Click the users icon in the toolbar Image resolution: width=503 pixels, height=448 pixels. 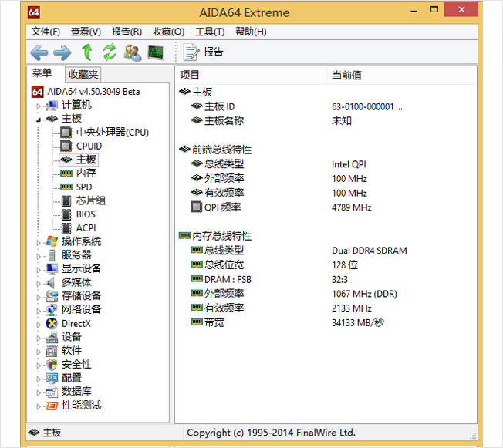pos(133,52)
